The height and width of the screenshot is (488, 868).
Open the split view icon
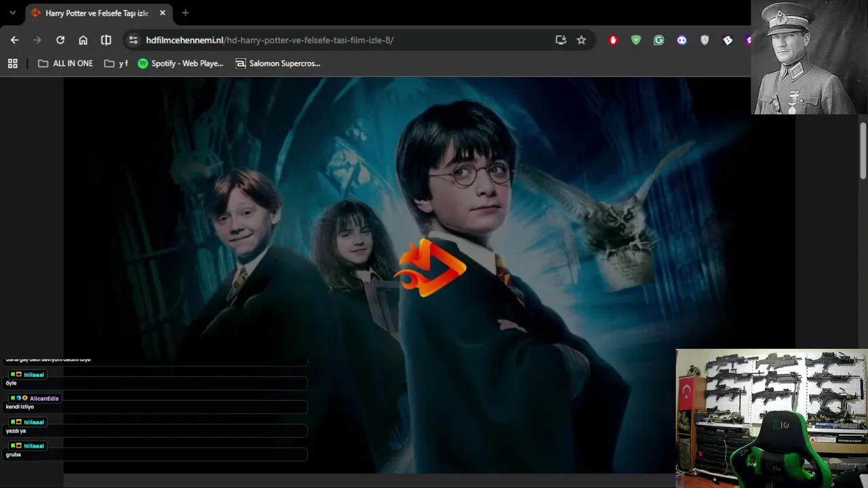point(106,40)
